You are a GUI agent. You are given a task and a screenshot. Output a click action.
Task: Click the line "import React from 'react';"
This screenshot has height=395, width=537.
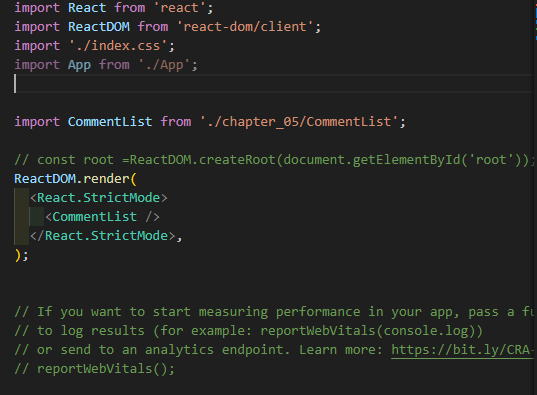click(x=114, y=8)
